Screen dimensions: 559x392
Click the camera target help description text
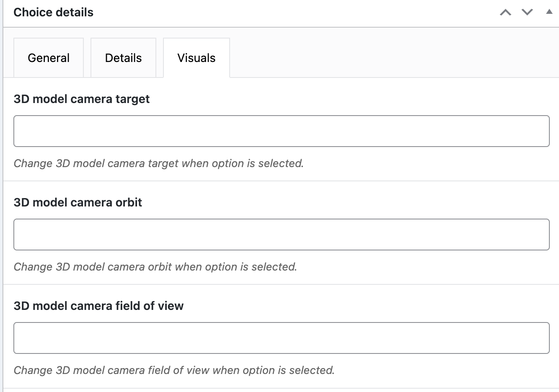(158, 163)
